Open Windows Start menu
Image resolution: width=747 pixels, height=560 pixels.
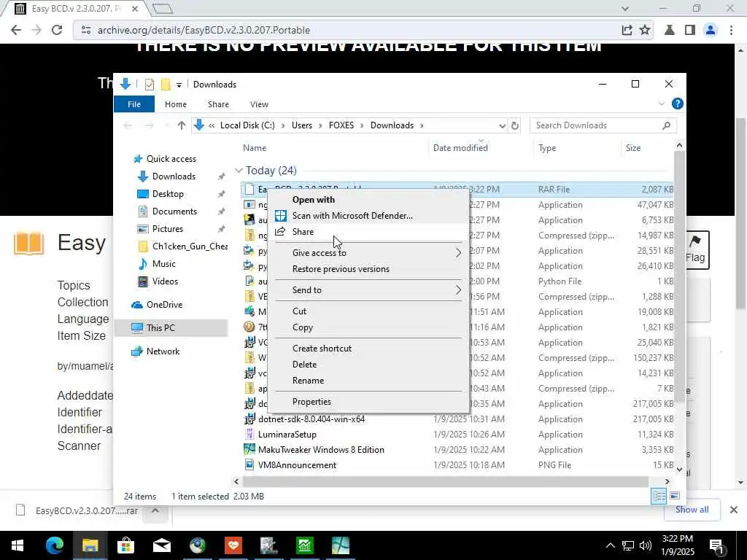[18, 545]
